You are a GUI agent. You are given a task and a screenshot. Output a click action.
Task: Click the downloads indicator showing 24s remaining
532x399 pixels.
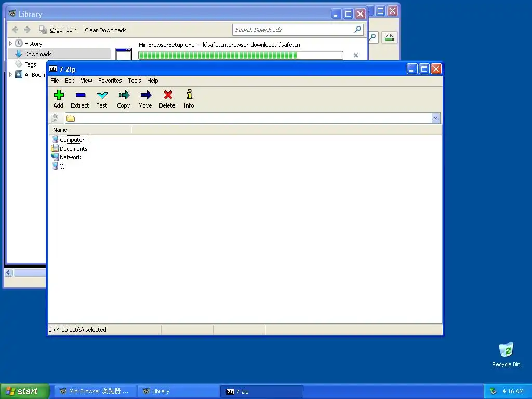(390, 37)
